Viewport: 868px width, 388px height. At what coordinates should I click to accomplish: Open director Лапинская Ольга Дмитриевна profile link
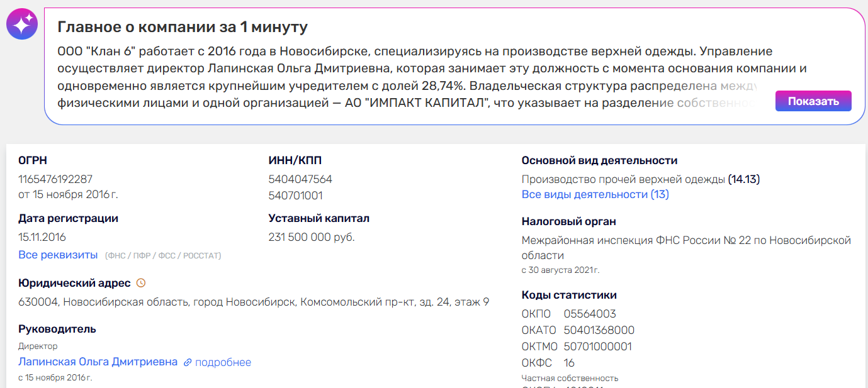coord(98,362)
